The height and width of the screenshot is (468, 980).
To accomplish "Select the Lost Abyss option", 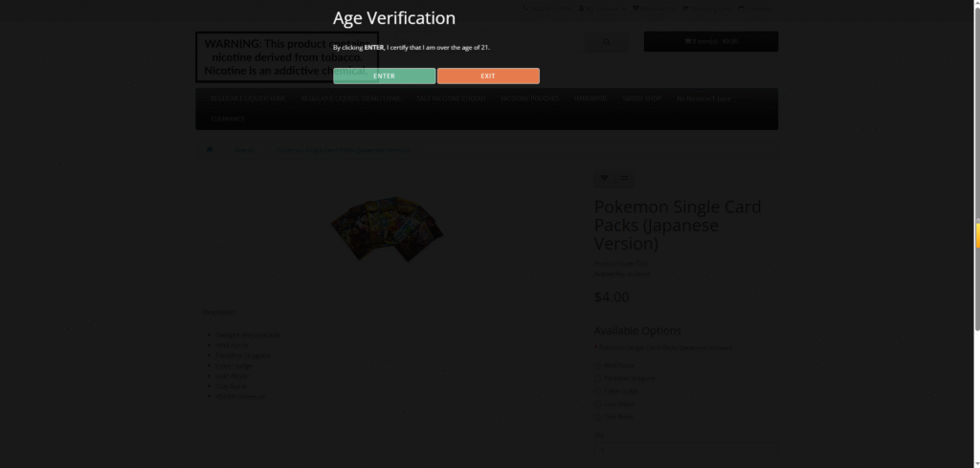I will point(597,404).
